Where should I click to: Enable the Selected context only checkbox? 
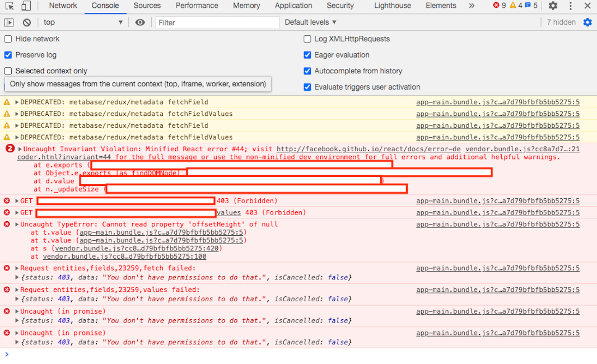tap(8, 71)
